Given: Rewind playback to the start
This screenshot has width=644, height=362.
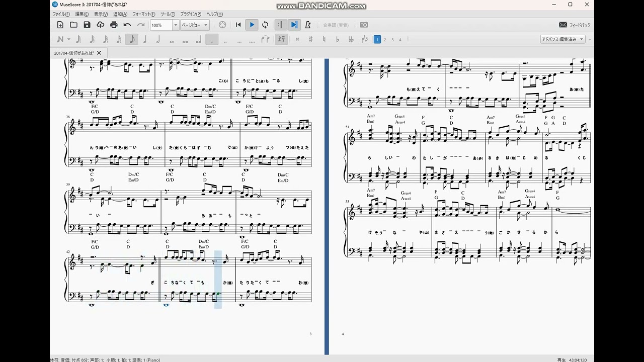Looking at the screenshot, I should click(x=238, y=25).
